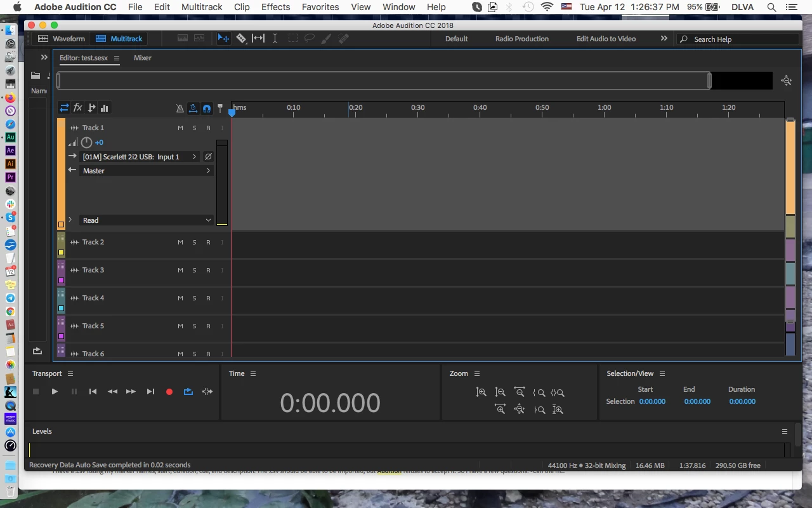Show the EQ track controls
812x508 pixels.
click(x=105, y=108)
